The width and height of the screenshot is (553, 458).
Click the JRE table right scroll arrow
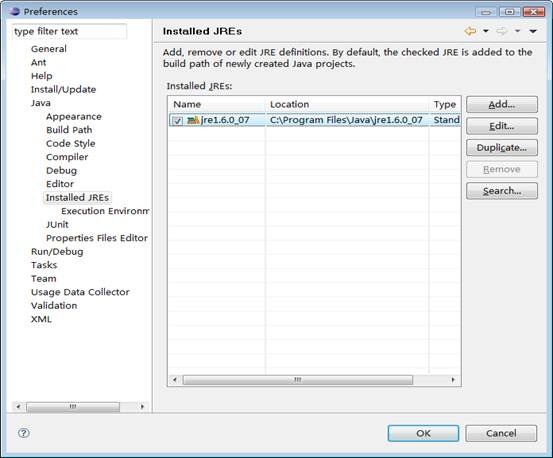click(x=453, y=380)
